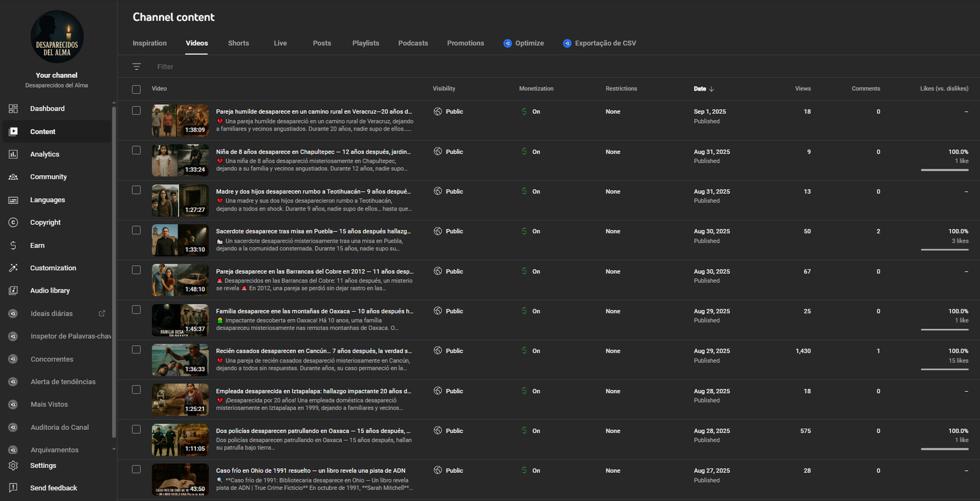Click the Copyright icon in sidebar
The image size is (980, 501).
[x=13, y=223]
